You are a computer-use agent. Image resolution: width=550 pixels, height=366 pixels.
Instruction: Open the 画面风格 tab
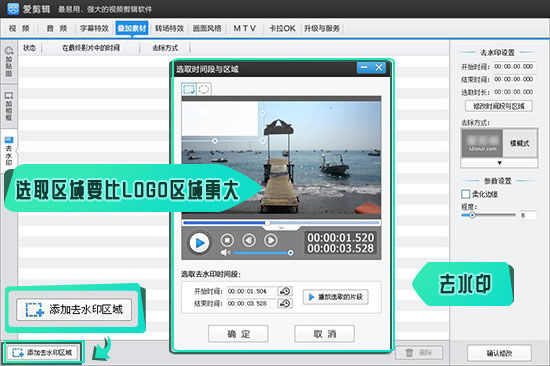(207, 28)
